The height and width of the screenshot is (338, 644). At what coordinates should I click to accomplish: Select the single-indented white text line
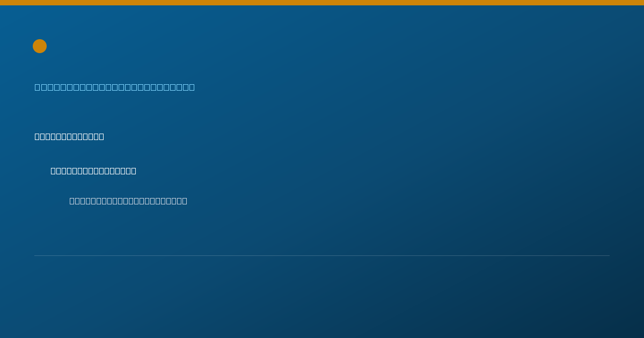93,171
